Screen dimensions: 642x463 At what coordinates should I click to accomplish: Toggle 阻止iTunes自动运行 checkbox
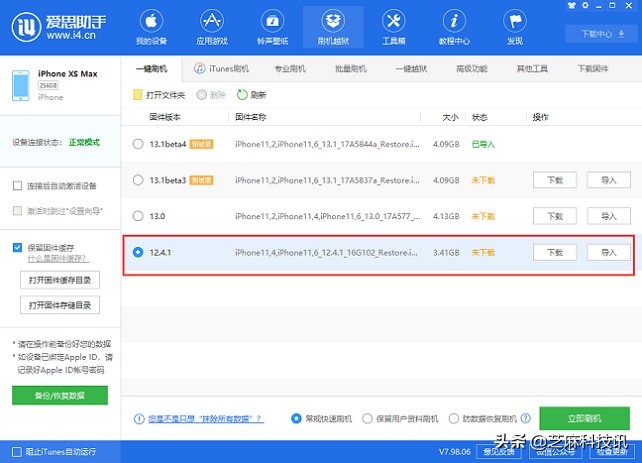tap(17, 452)
